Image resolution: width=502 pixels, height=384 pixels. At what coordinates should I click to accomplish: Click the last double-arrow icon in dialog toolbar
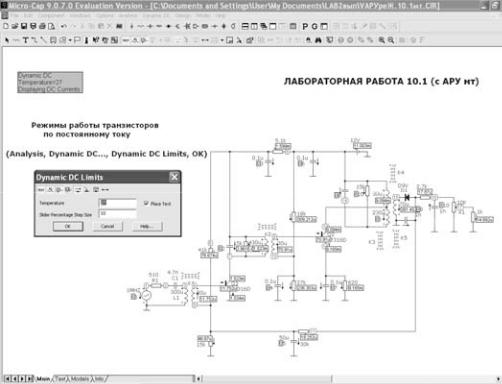(x=105, y=190)
